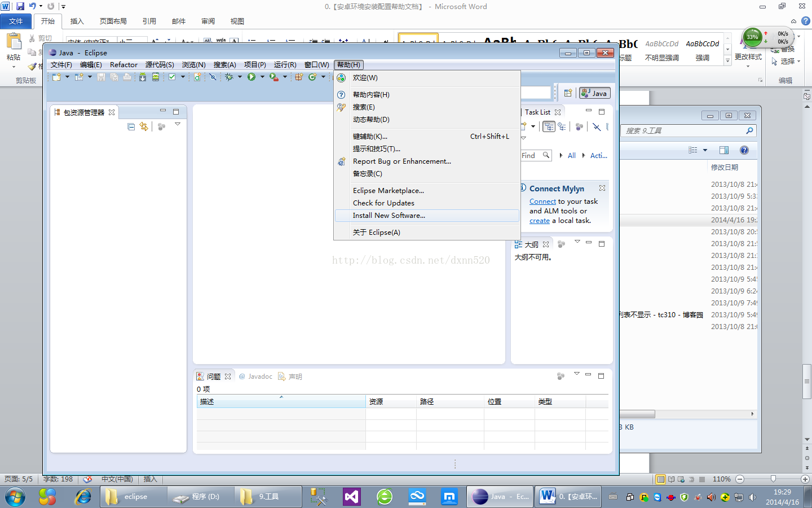
Task: Expand the All working set arrow in Task List
Action: [561, 155]
